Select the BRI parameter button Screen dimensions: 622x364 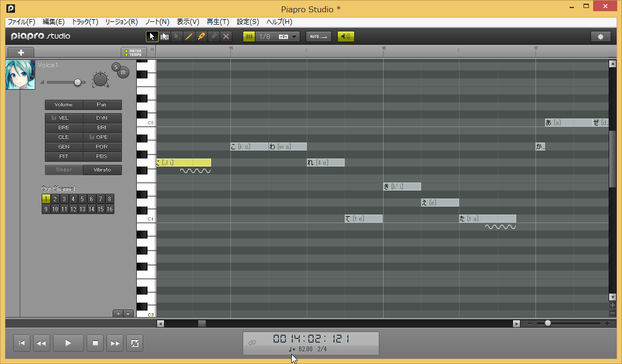[102, 128]
